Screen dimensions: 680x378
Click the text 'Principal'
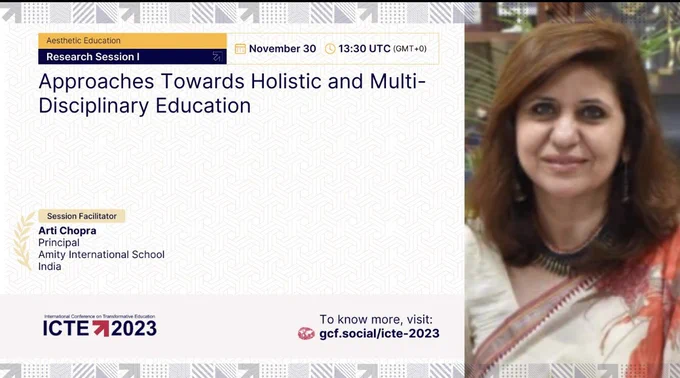click(59, 242)
